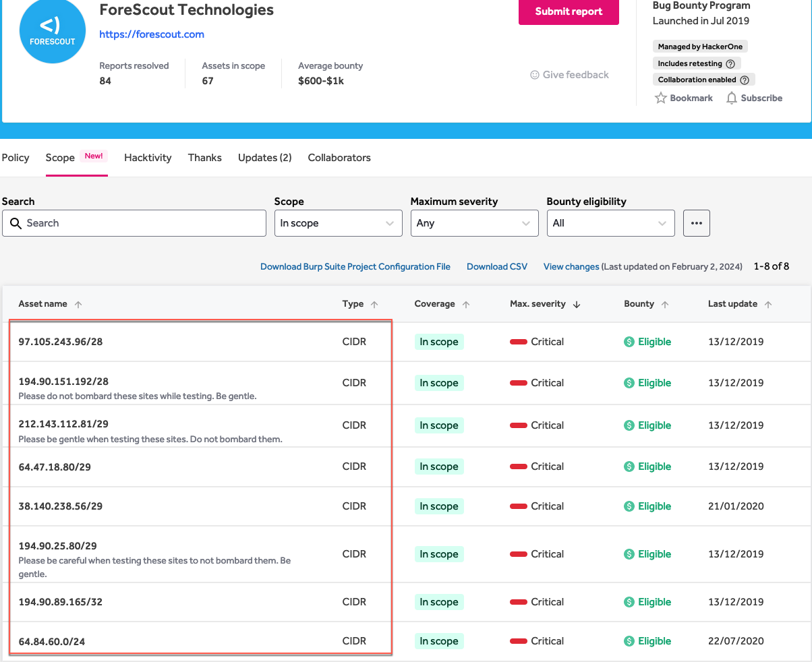Click the Give feedback smiley link
This screenshot has width=812, height=662.
pyautogui.click(x=569, y=75)
